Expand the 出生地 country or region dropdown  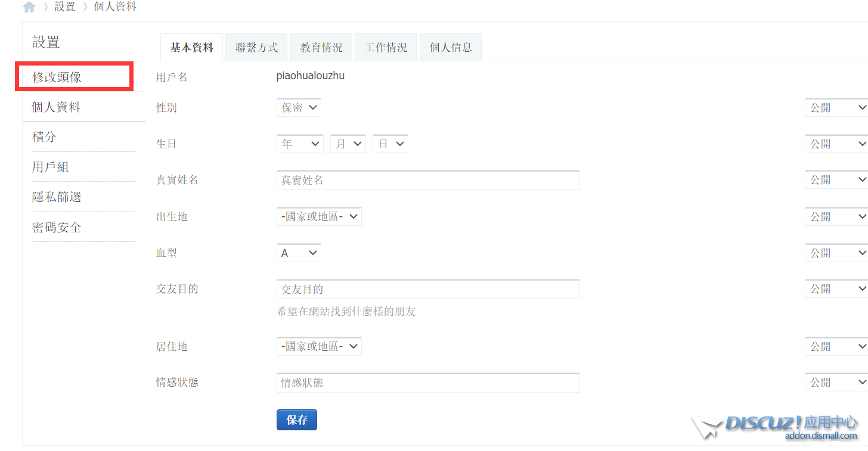[x=319, y=217]
